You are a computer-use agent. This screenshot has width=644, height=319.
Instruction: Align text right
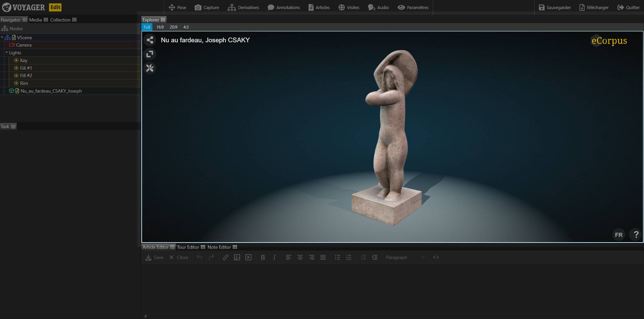coord(312,257)
